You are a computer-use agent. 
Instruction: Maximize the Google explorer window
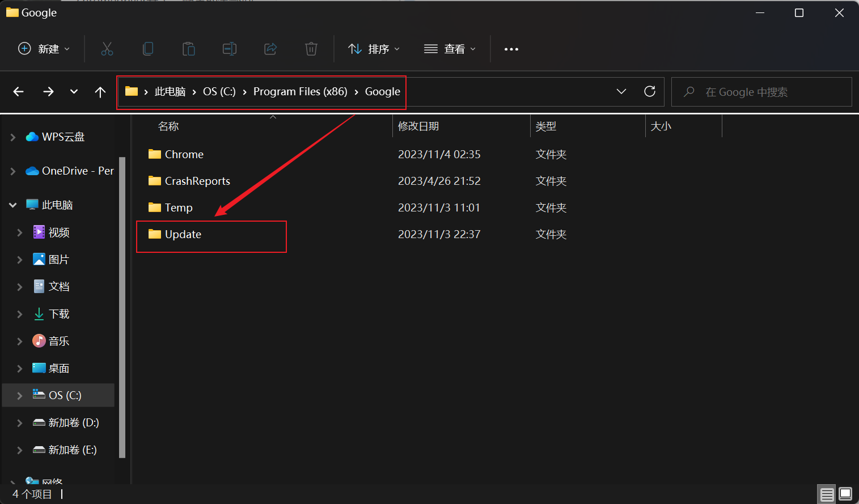799,12
